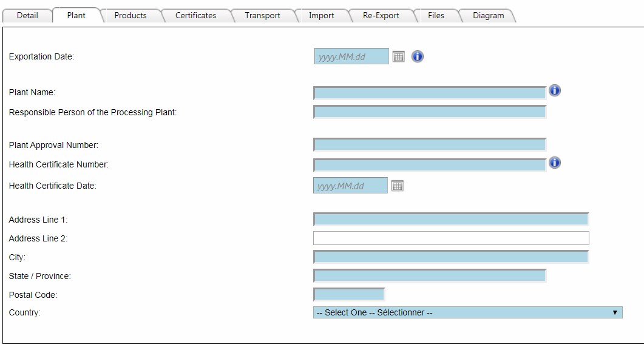The height and width of the screenshot is (350, 644).
Task: Click the 'Address Line 2:' label
Action: pos(38,239)
